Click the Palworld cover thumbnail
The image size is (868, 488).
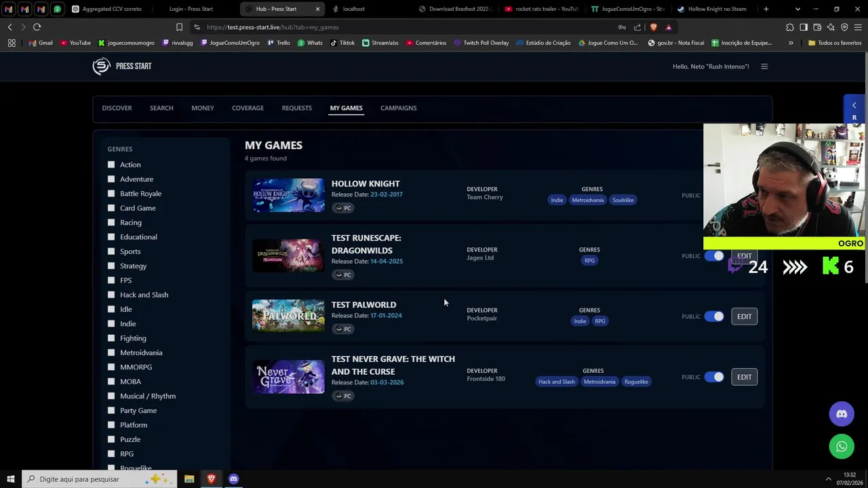(x=288, y=317)
